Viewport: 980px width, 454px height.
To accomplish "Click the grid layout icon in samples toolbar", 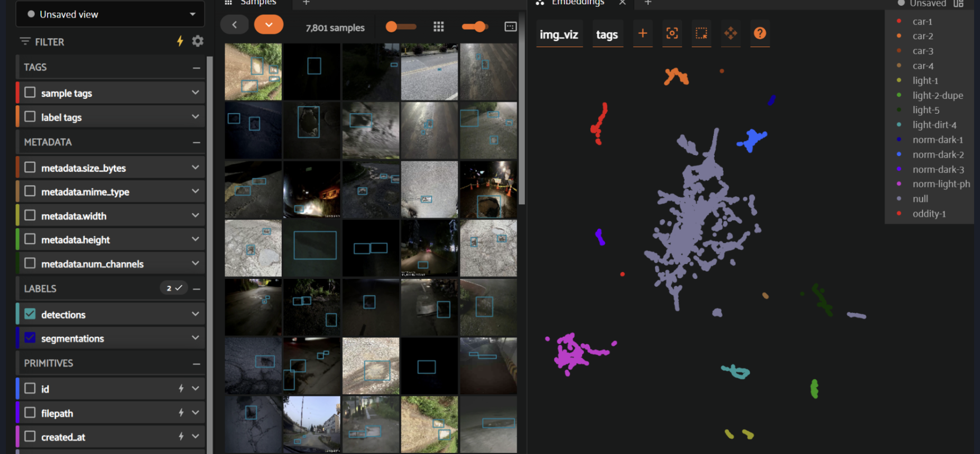I will pyautogui.click(x=438, y=27).
